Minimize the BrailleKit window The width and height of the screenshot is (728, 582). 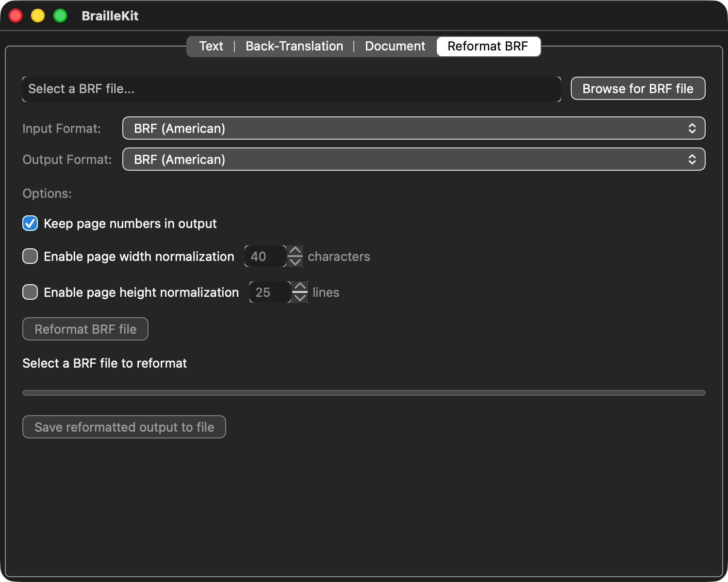[38, 16]
